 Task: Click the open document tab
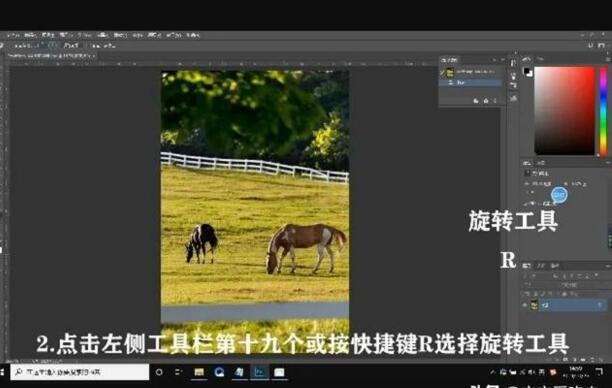[x=51, y=56]
